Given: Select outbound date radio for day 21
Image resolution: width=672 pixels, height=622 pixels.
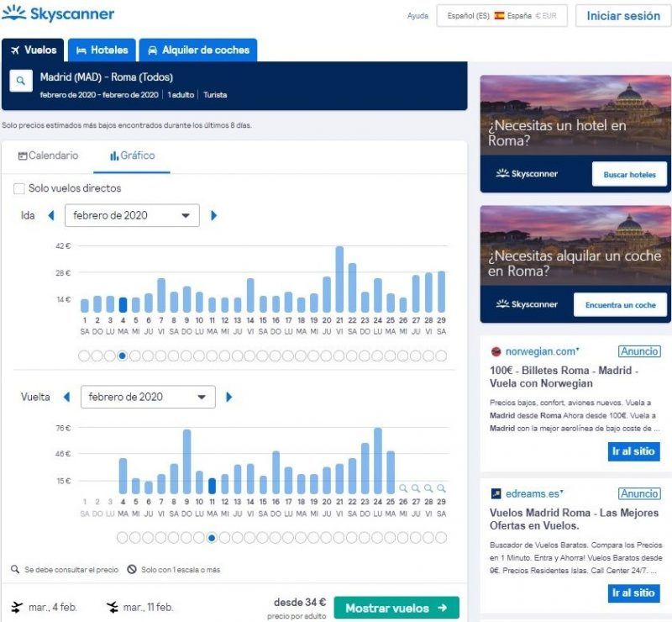Looking at the screenshot, I should click(339, 356).
